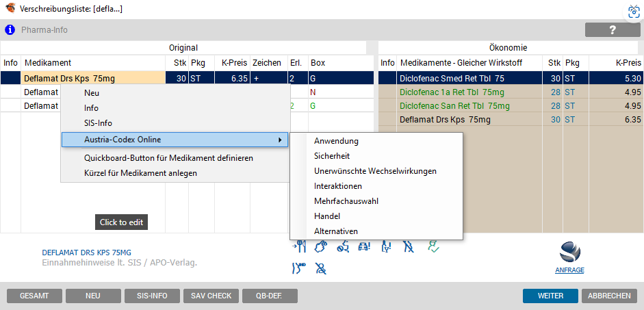Select Diclofenac Smed Ret Tbl 75 row
This screenshot has width=644, height=310.
[x=510, y=78]
